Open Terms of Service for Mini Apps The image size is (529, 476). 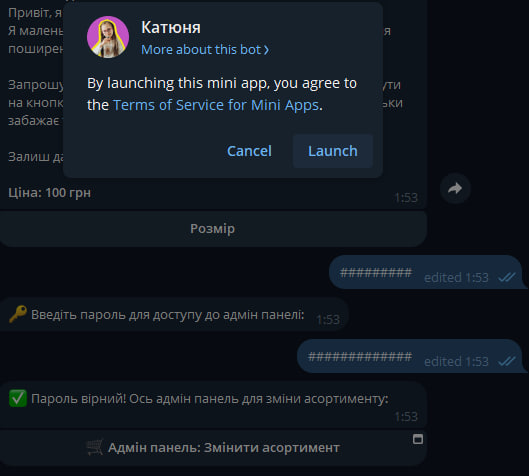click(216, 105)
